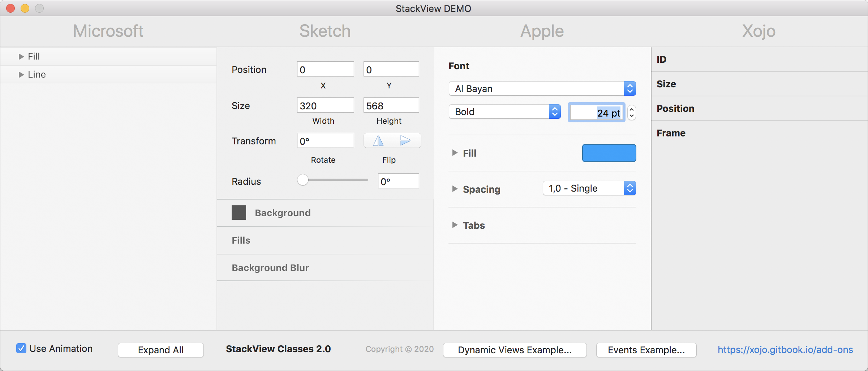Click the flip vertical icon

click(x=405, y=141)
